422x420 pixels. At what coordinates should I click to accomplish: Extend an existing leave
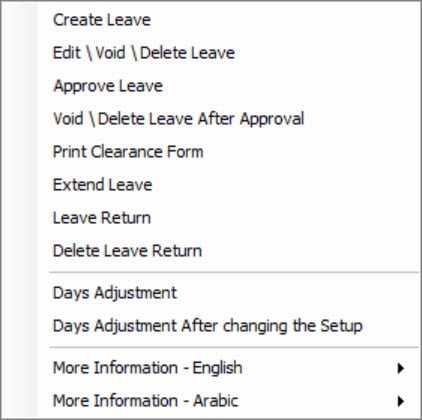228,185
